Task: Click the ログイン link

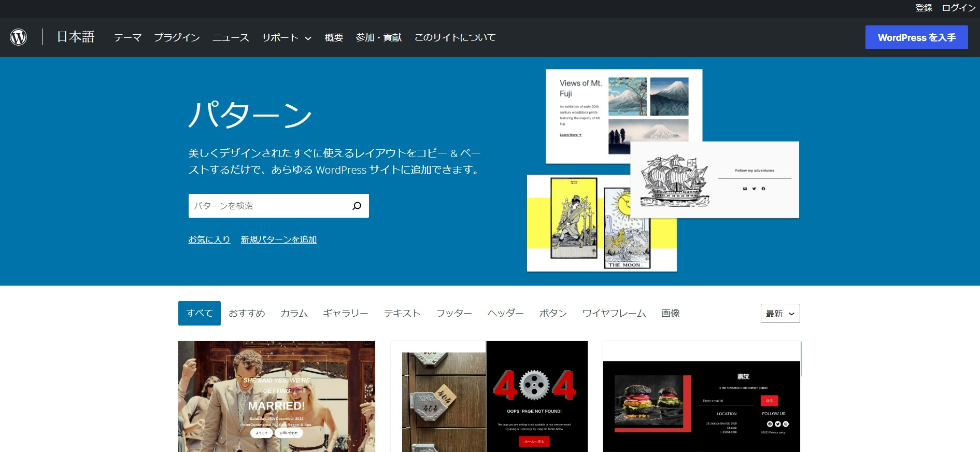Action: pyautogui.click(x=958, y=8)
